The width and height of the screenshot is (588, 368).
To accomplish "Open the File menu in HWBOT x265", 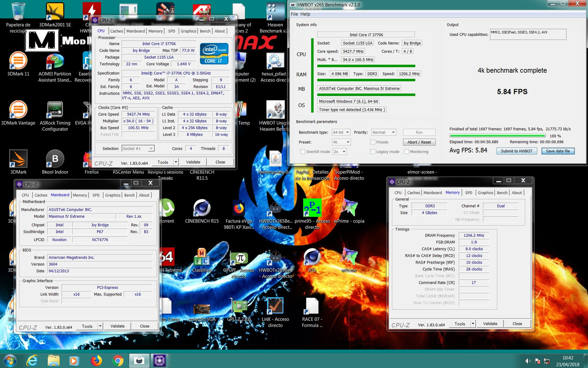I will click(x=294, y=14).
